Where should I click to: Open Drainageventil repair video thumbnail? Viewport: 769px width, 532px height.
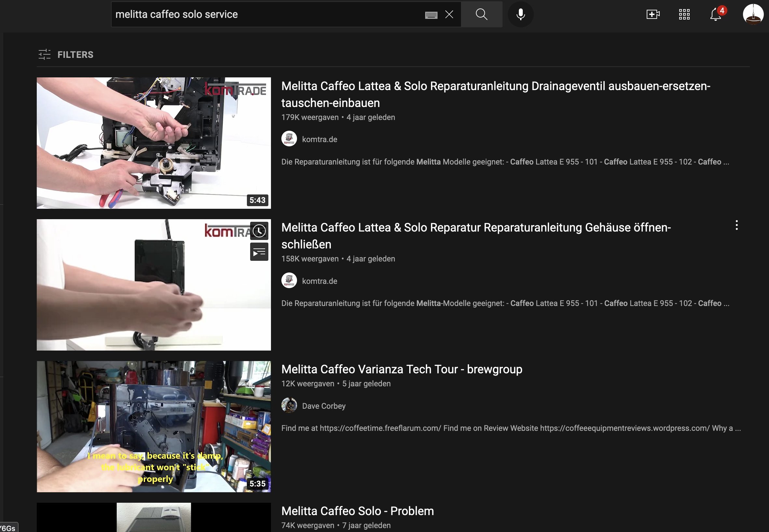pyautogui.click(x=154, y=143)
